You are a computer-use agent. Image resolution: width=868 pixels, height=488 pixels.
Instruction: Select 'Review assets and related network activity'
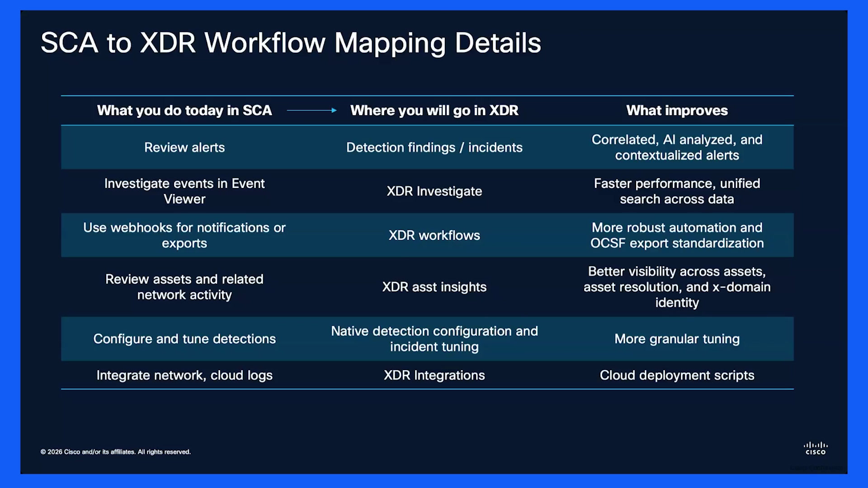click(x=184, y=287)
